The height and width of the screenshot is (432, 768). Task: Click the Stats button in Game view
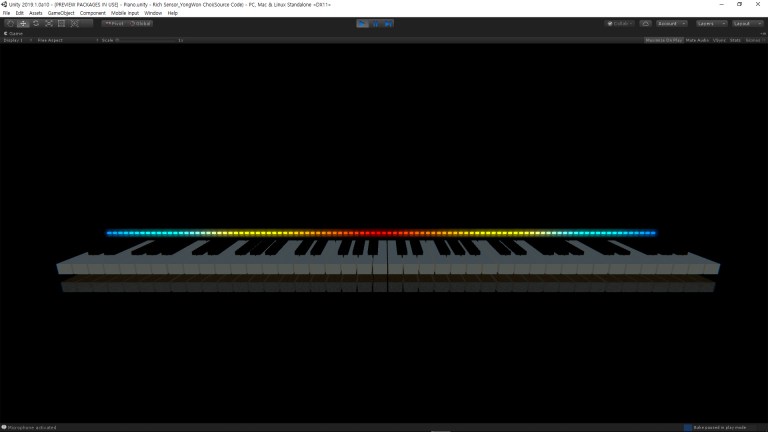click(x=735, y=40)
